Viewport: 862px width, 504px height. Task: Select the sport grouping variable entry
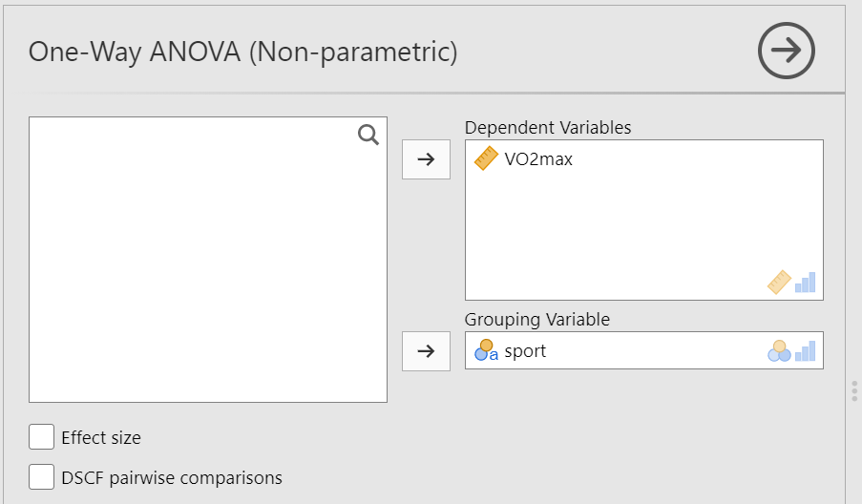pos(525,350)
